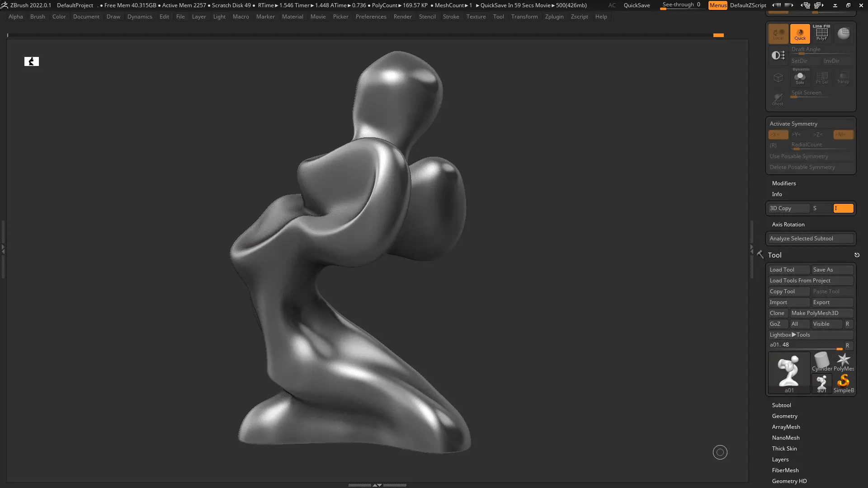
Task: Expand the ArrayMesh section
Action: [x=786, y=427]
